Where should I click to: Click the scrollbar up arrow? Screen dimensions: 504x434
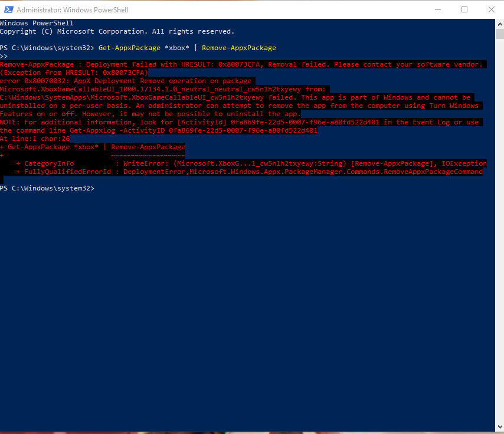[x=499, y=24]
